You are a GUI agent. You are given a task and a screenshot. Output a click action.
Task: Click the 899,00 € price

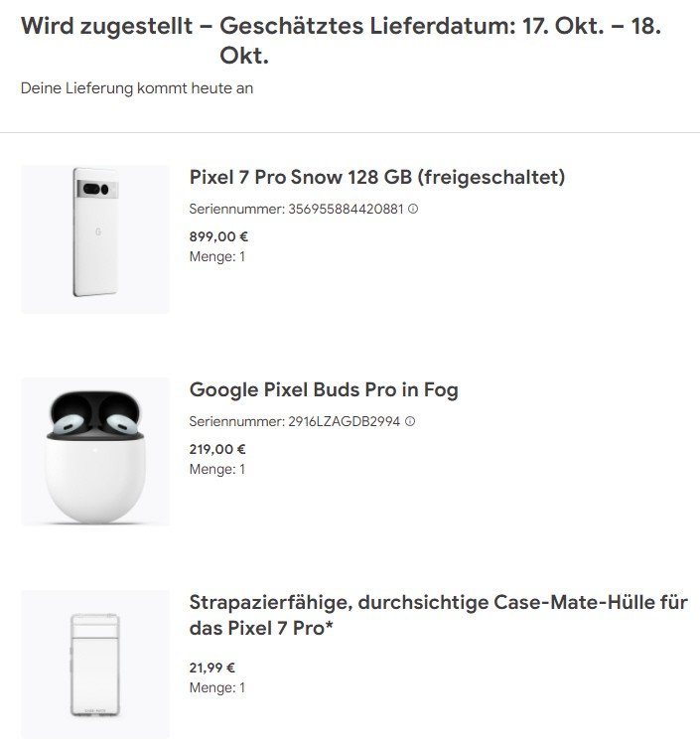[x=218, y=236]
